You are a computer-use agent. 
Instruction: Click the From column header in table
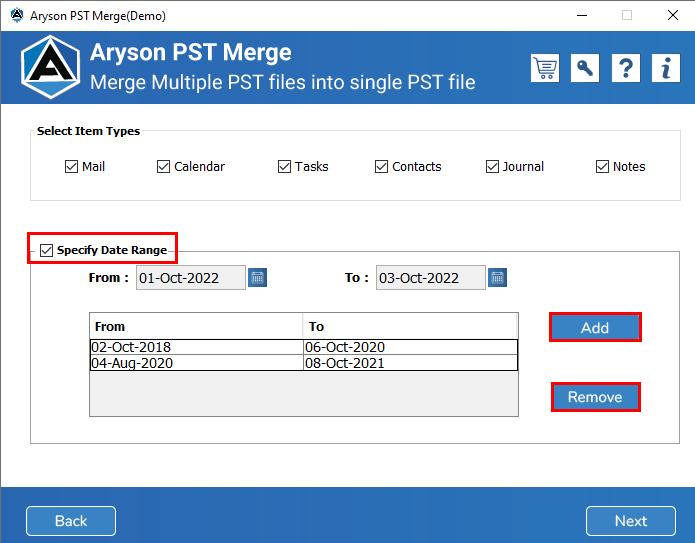coord(196,327)
